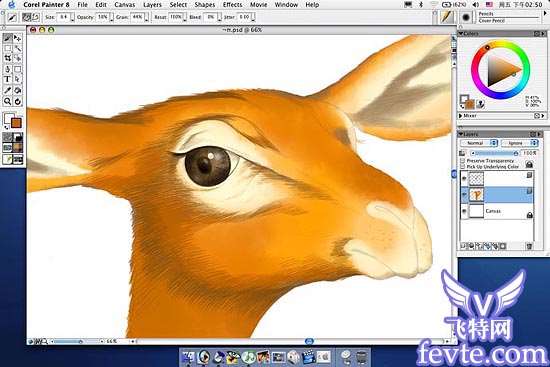The width and height of the screenshot is (550, 367).
Task: Activate the Crop tool
Action: tap(7, 58)
